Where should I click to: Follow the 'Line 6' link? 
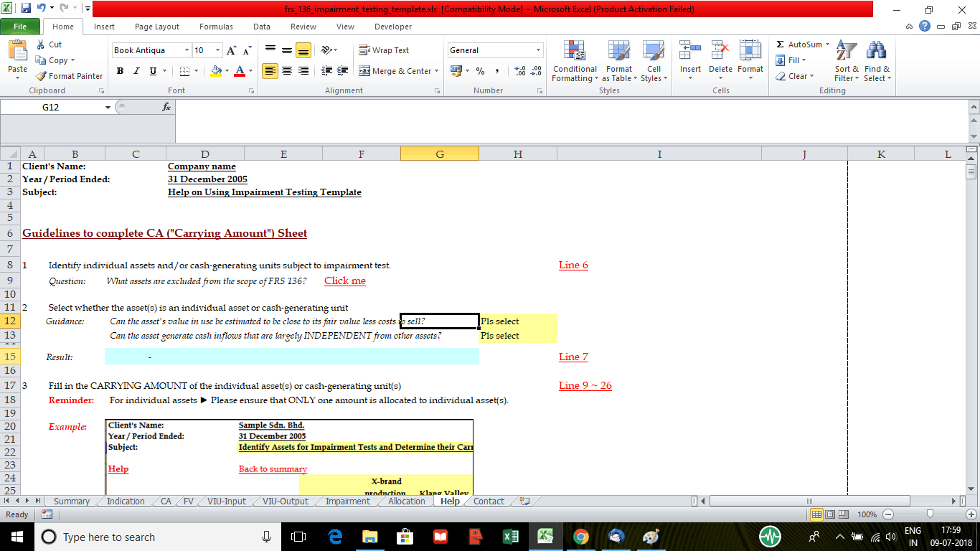(573, 265)
